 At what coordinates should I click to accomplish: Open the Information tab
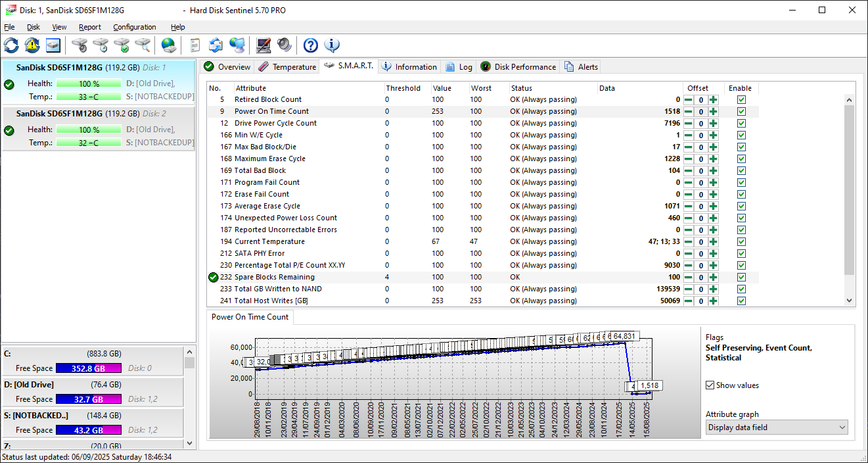coord(409,67)
